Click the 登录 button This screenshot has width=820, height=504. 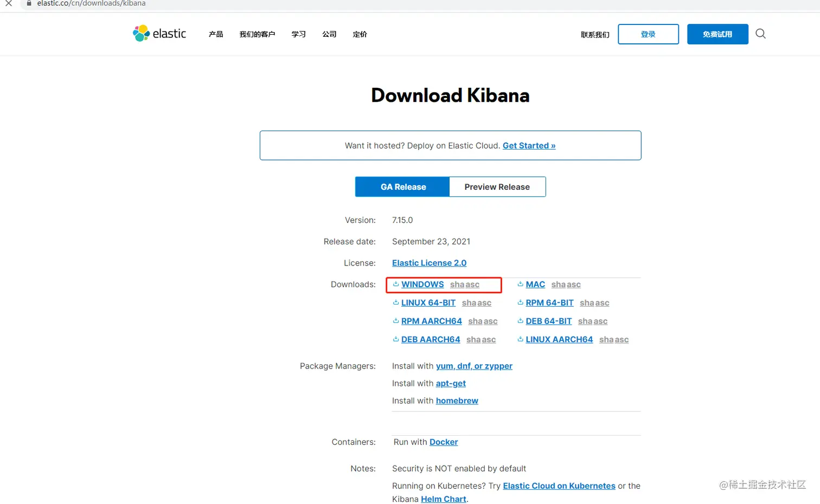(648, 34)
